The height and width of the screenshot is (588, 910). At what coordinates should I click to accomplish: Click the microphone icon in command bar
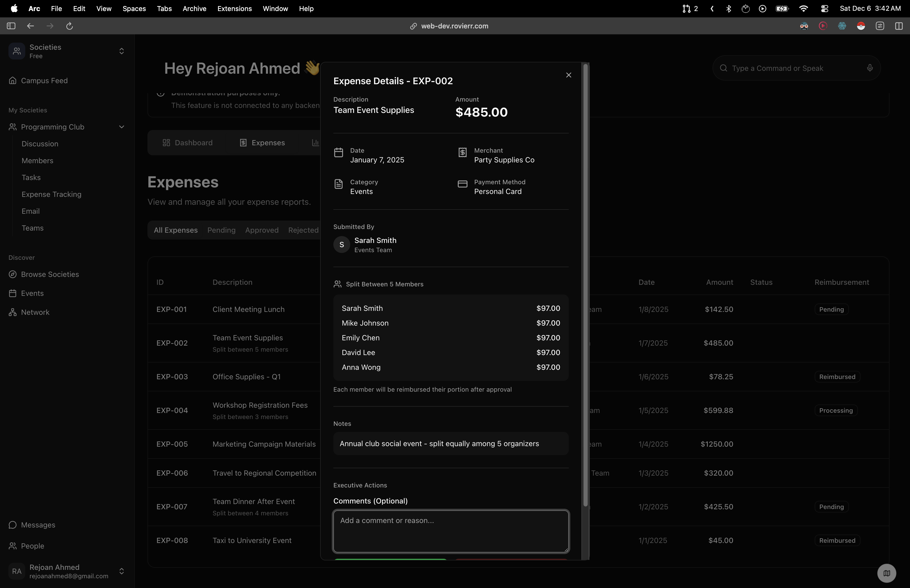coord(869,68)
